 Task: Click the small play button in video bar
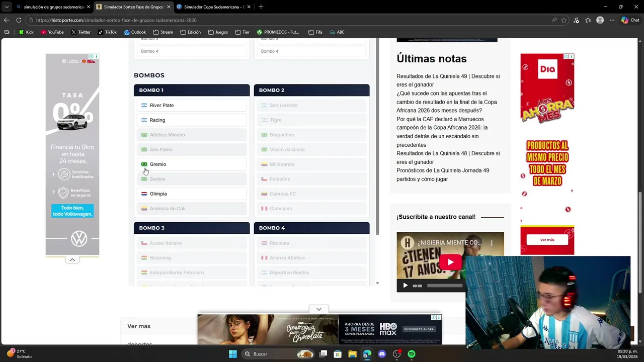point(405,286)
